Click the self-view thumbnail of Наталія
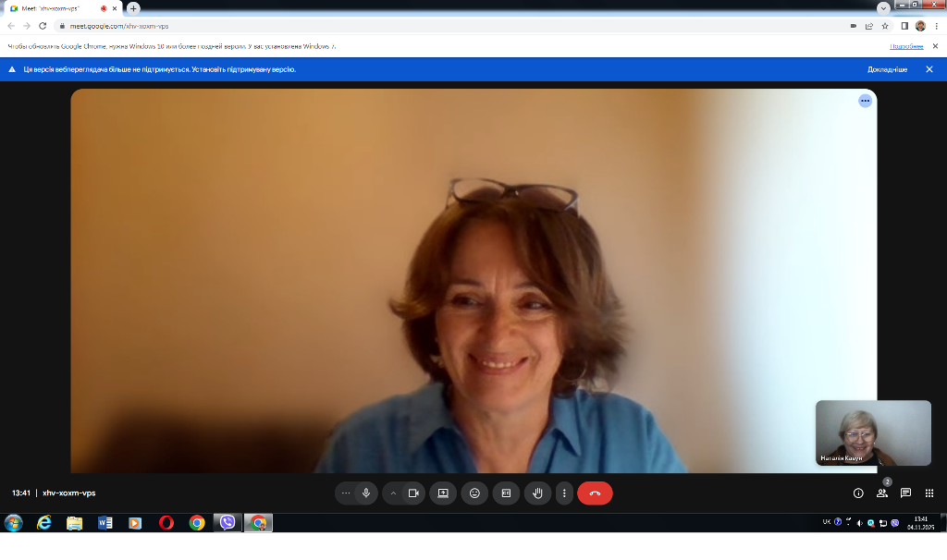947x560 pixels. (x=873, y=432)
